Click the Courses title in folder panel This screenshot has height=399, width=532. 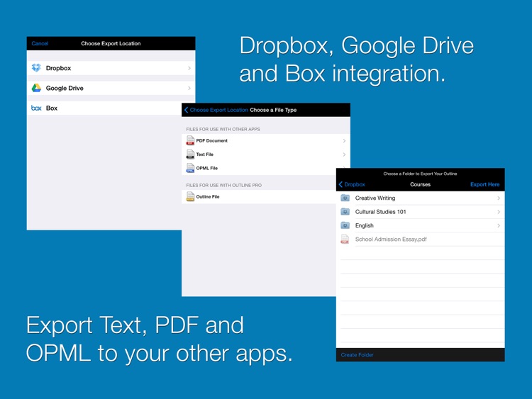420,184
